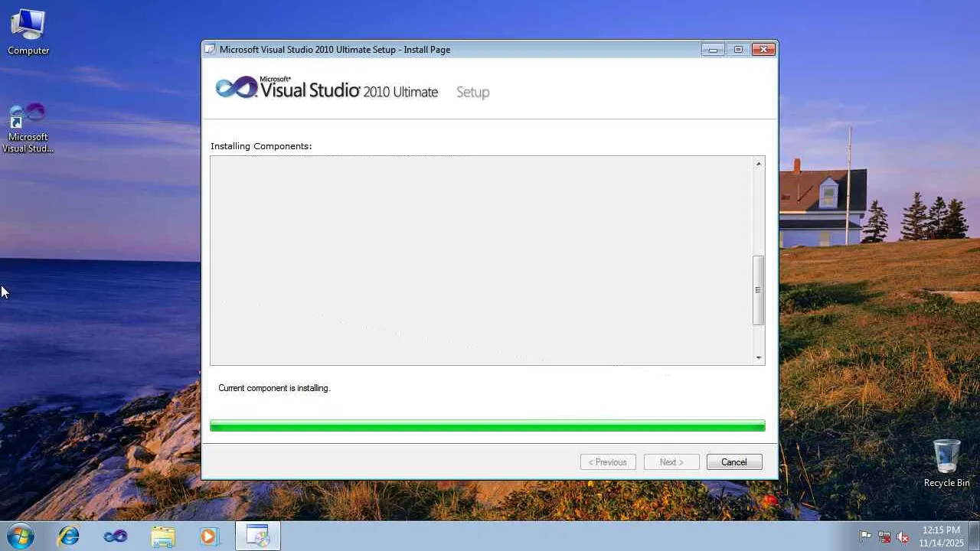
Task: Click the components list scroll up arrow
Action: coord(759,164)
